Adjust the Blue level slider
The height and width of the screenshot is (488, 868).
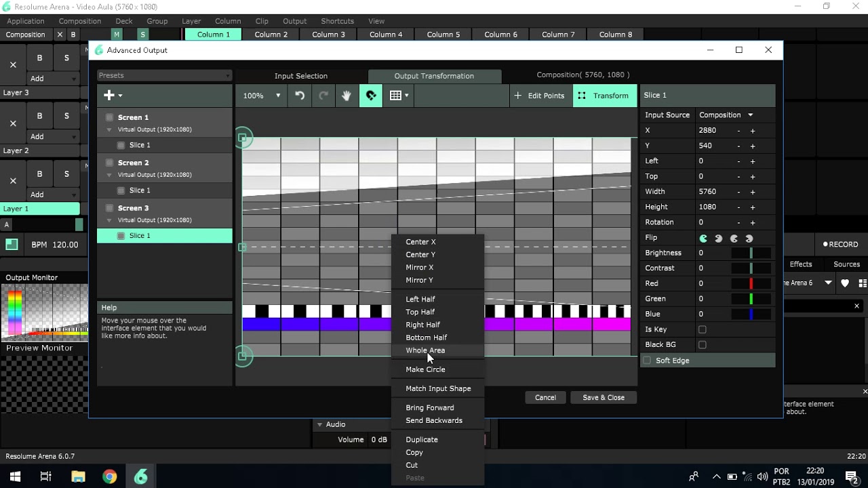751,314
